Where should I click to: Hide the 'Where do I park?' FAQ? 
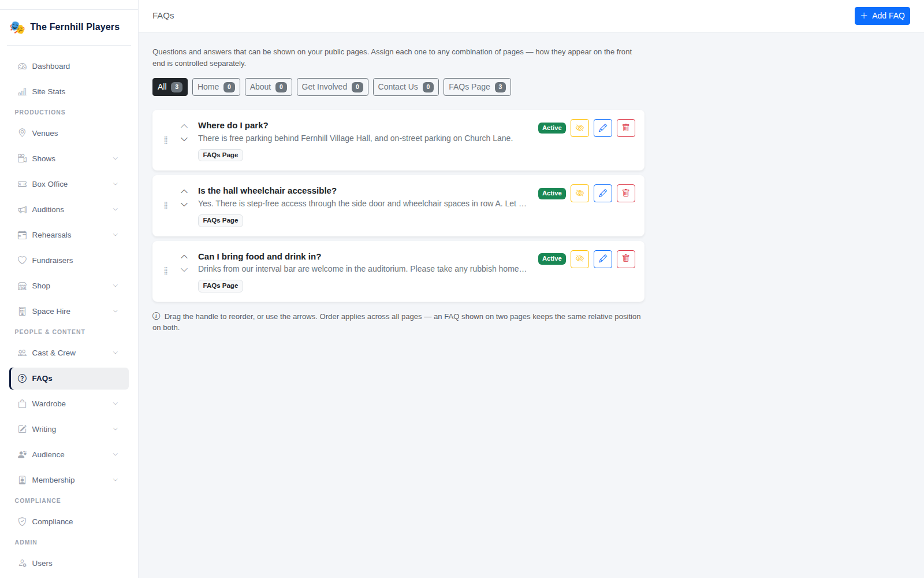579,128
